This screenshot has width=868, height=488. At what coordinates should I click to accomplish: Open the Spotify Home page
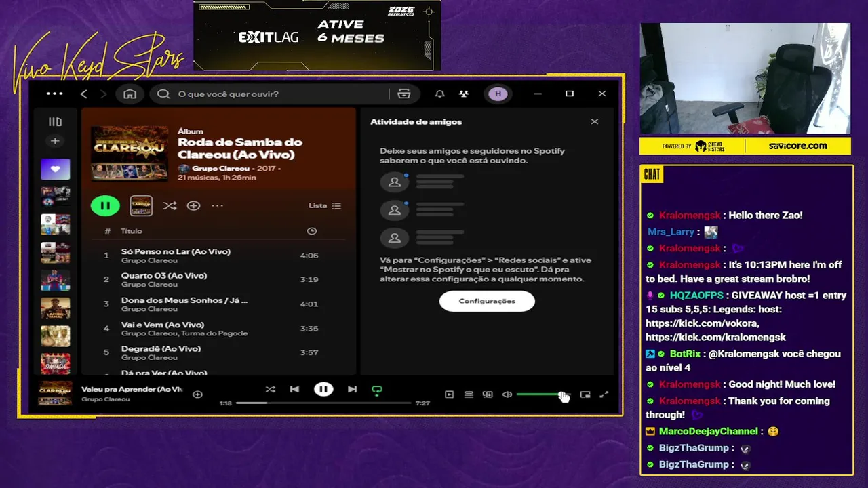coord(130,94)
